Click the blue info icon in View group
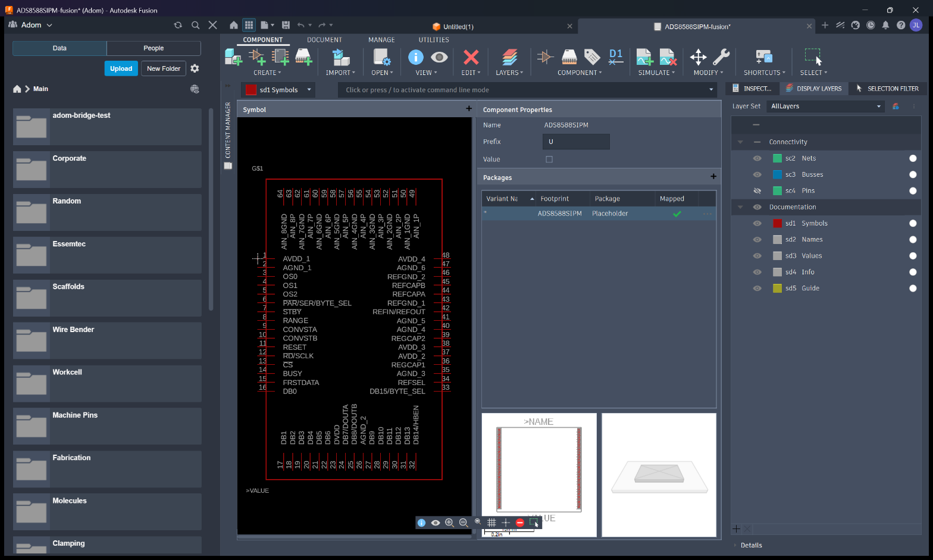The width and height of the screenshot is (933, 560). (x=416, y=57)
